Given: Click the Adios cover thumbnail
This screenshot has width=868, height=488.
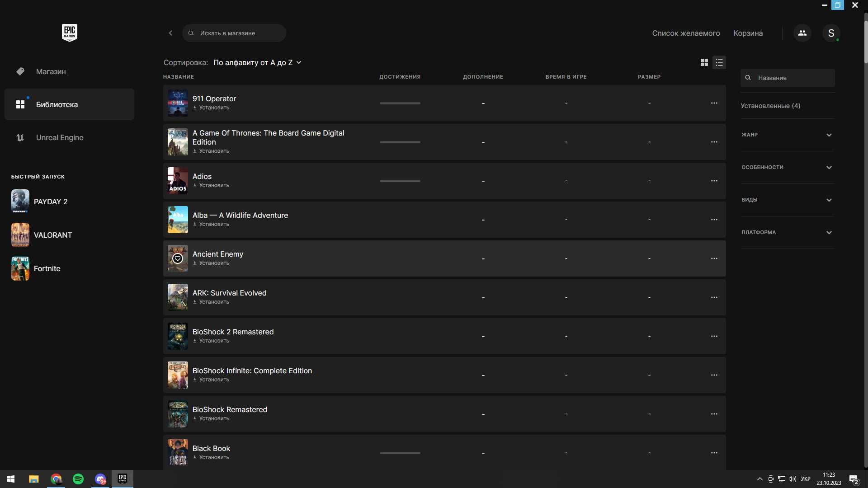Looking at the screenshot, I should pyautogui.click(x=178, y=181).
